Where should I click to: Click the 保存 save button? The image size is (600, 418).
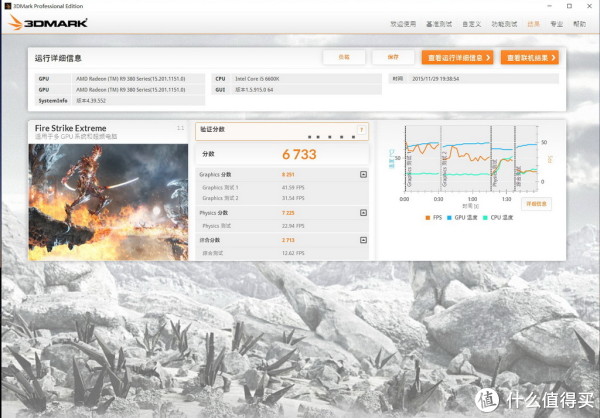pos(393,57)
